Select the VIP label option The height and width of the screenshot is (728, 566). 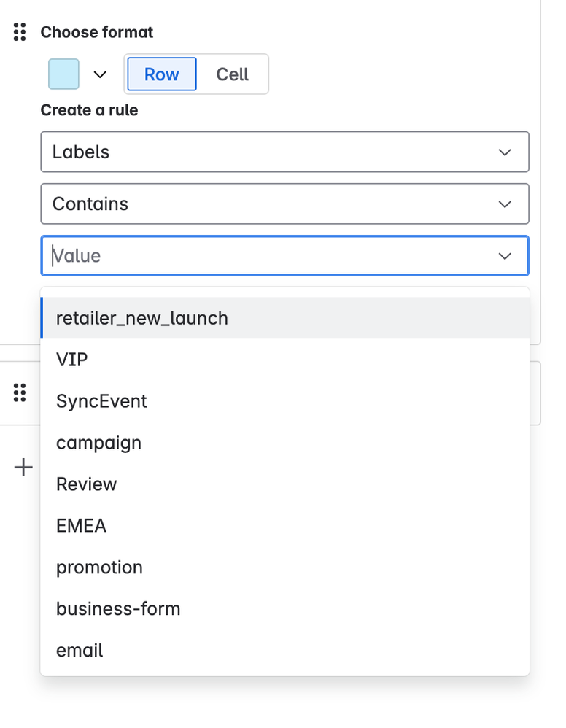tap(72, 360)
